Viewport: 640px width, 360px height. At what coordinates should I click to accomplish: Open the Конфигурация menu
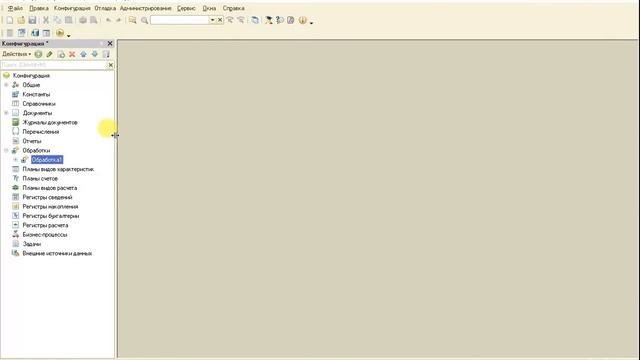pyautogui.click(x=72, y=8)
